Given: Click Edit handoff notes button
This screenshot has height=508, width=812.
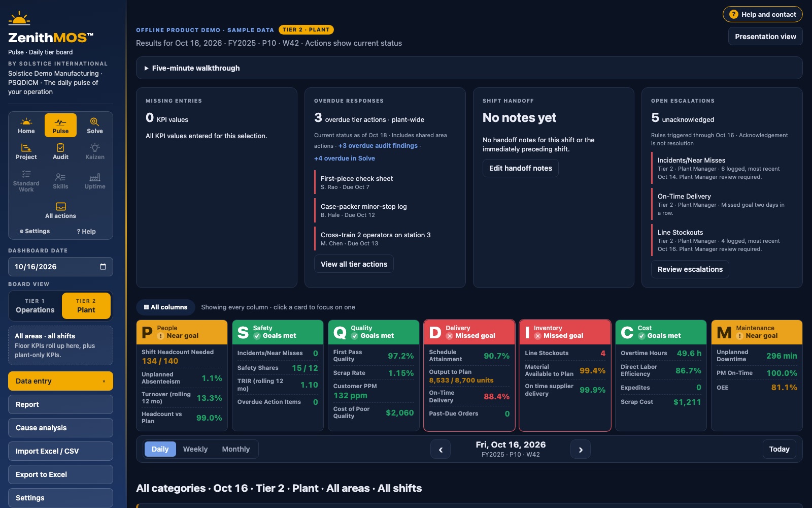Looking at the screenshot, I should coord(520,168).
